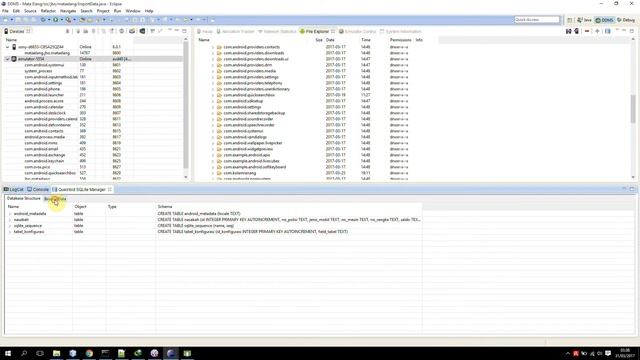Click the green Run toolbar icon
This screenshot has width=640, height=360.
56,20
